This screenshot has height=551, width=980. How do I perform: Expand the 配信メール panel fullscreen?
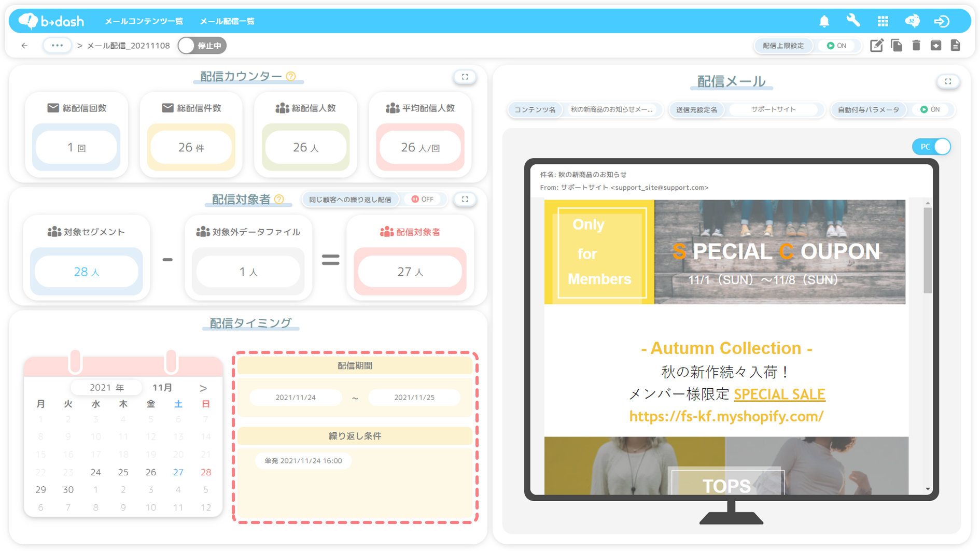pos(948,81)
